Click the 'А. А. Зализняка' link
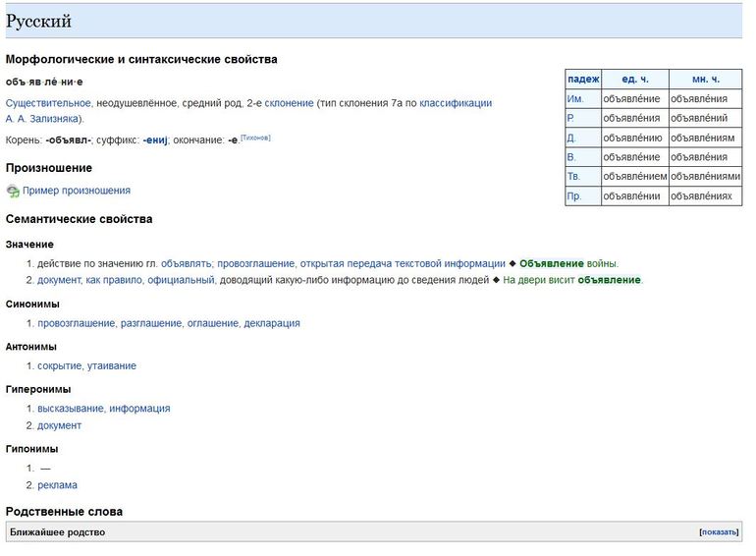The width and height of the screenshot is (756, 556). [44, 119]
